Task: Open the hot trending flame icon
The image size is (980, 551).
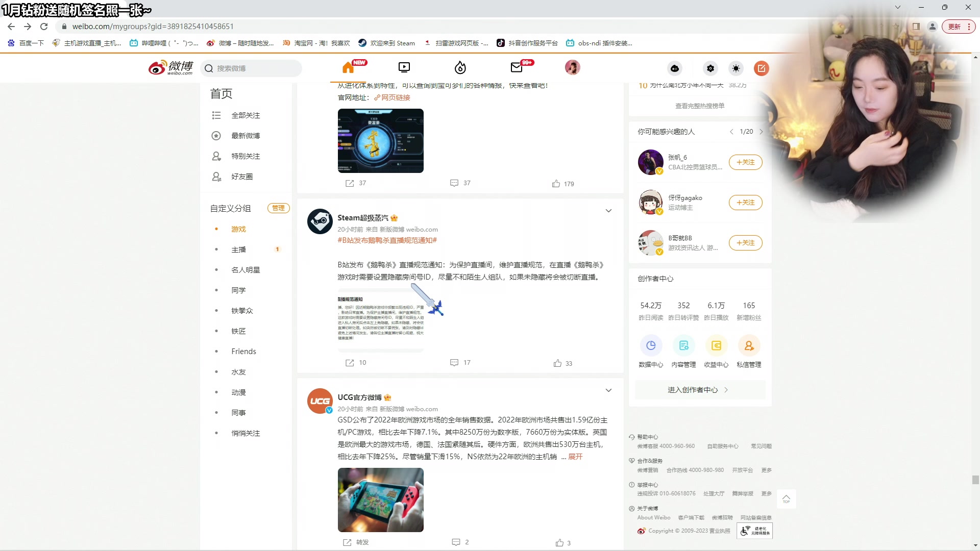Action: coord(460,67)
